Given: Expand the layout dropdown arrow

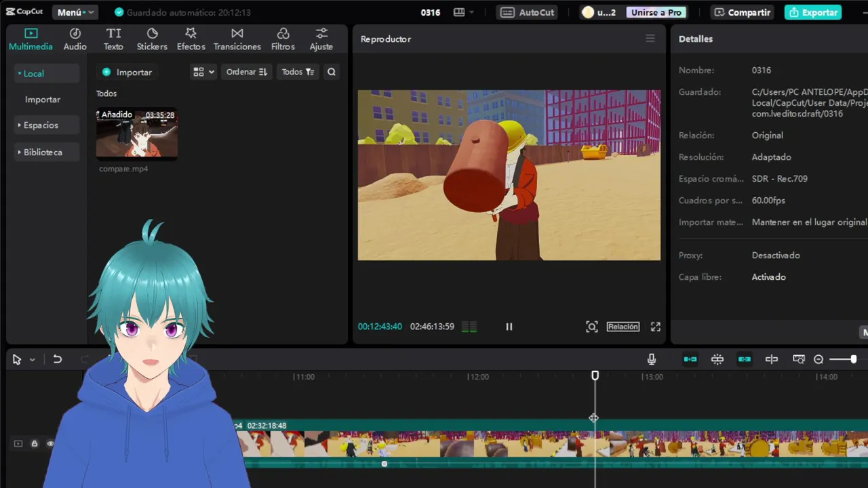Looking at the screenshot, I should (472, 12).
